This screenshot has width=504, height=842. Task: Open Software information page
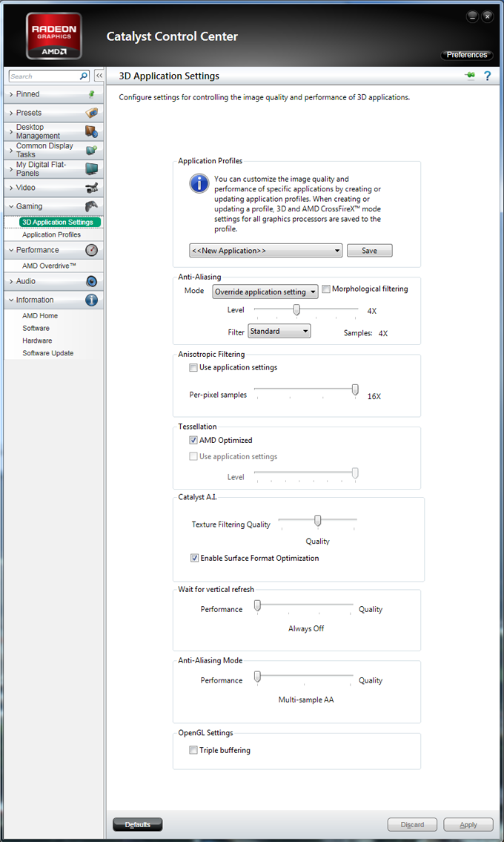[x=36, y=329]
